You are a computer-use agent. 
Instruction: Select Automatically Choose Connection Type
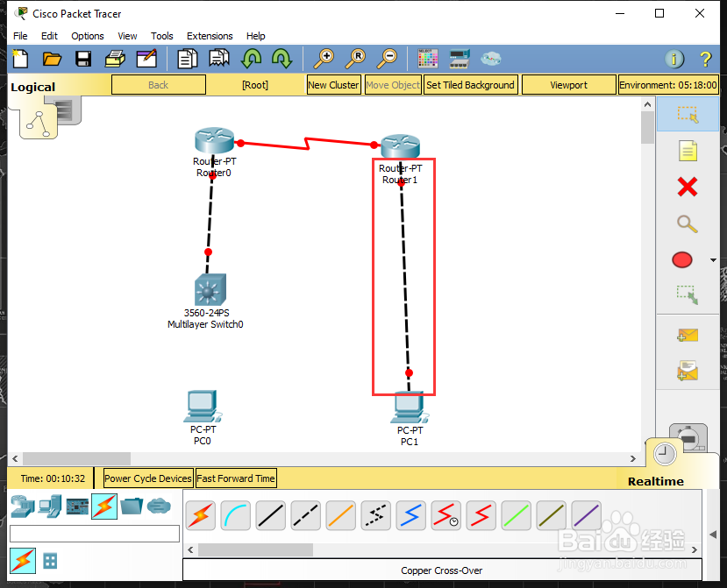coord(201,516)
